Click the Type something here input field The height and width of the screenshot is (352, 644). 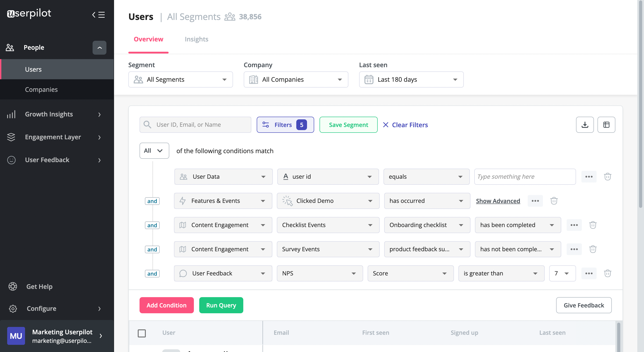point(525,176)
